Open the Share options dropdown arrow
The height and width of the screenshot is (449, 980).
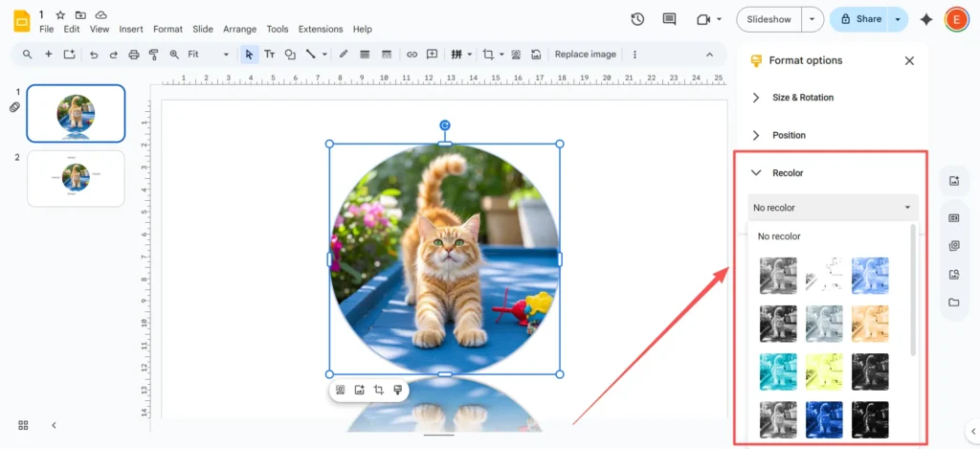(x=898, y=19)
